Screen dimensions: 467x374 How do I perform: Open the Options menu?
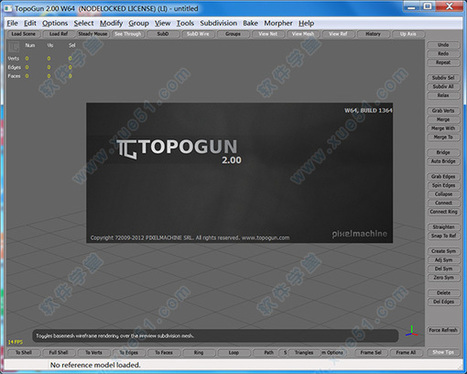(55, 23)
